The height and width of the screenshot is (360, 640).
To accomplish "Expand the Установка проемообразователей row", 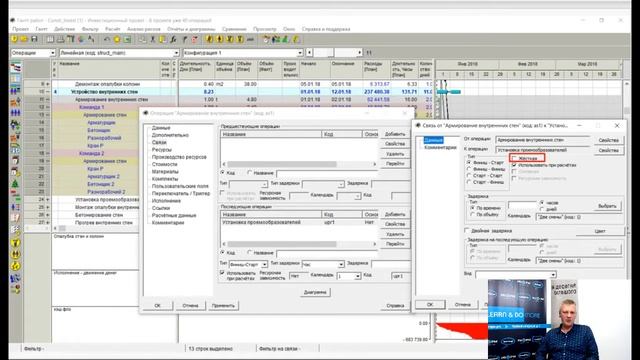I will tap(48, 200).
